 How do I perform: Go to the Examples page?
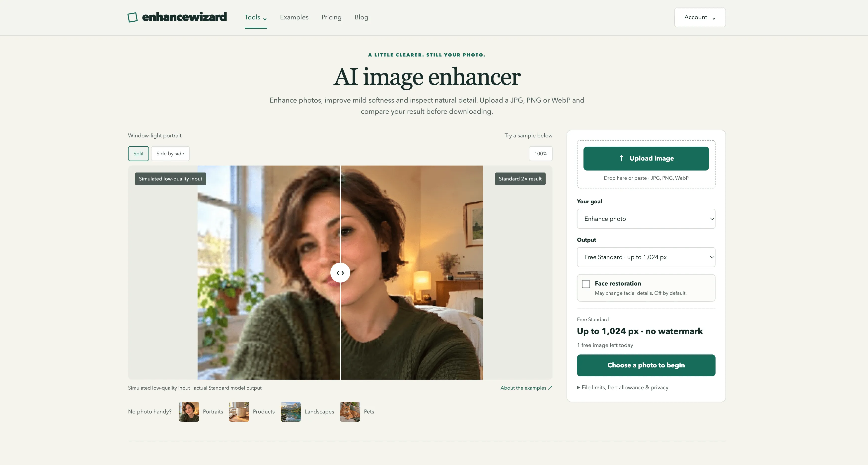294,17
